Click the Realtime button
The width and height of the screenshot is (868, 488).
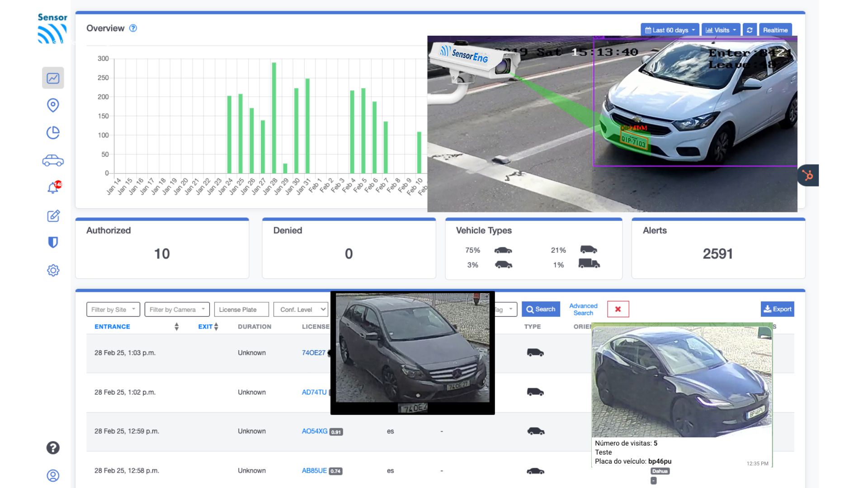(775, 30)
